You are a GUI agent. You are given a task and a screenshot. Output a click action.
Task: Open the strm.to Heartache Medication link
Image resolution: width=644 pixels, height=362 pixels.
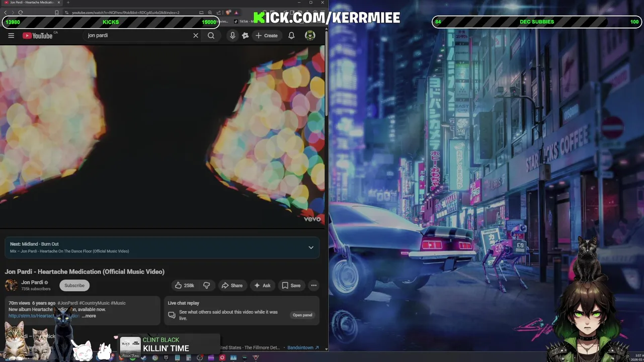(x=44, y=316)
